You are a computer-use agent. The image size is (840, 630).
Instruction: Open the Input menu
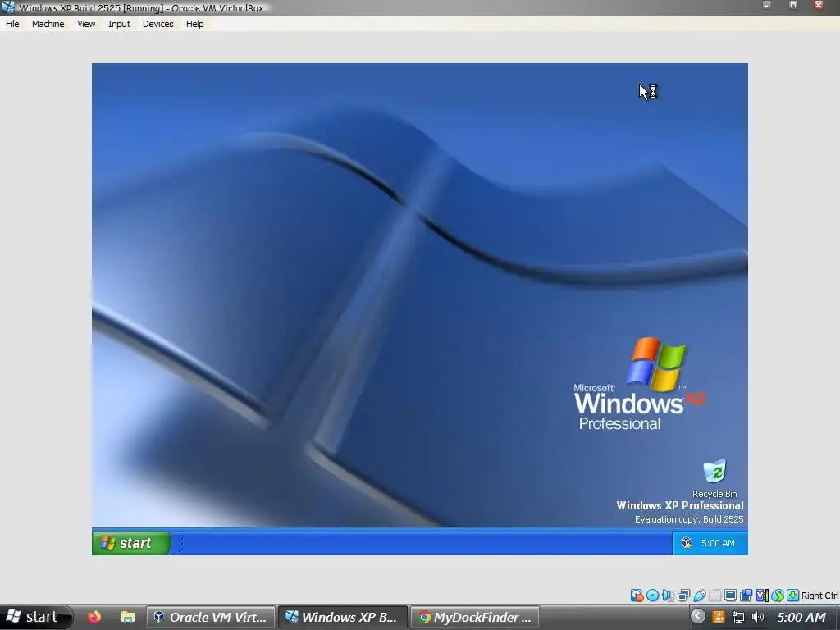pos(119,24)
